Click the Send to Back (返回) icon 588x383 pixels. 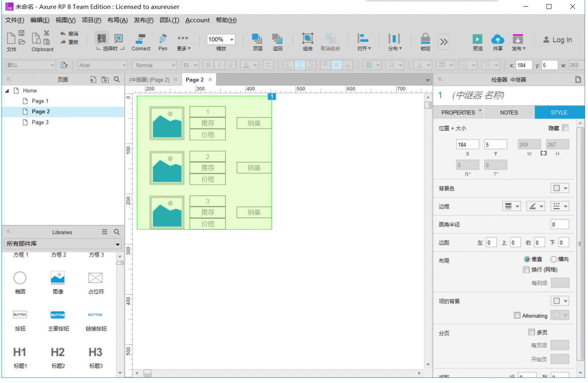(x=277, y=39)
